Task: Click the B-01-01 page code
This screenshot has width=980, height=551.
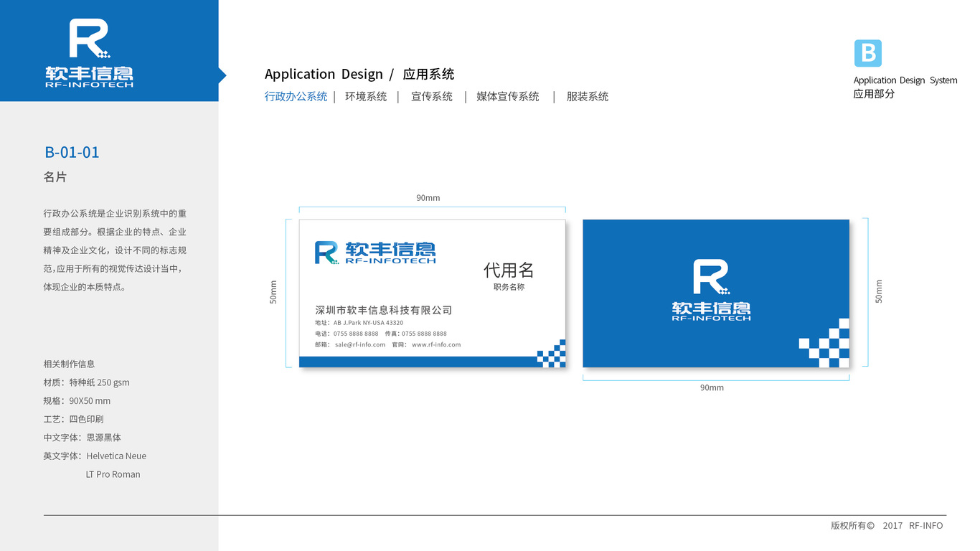Action: pyautogui.click(x=72, y=152)
